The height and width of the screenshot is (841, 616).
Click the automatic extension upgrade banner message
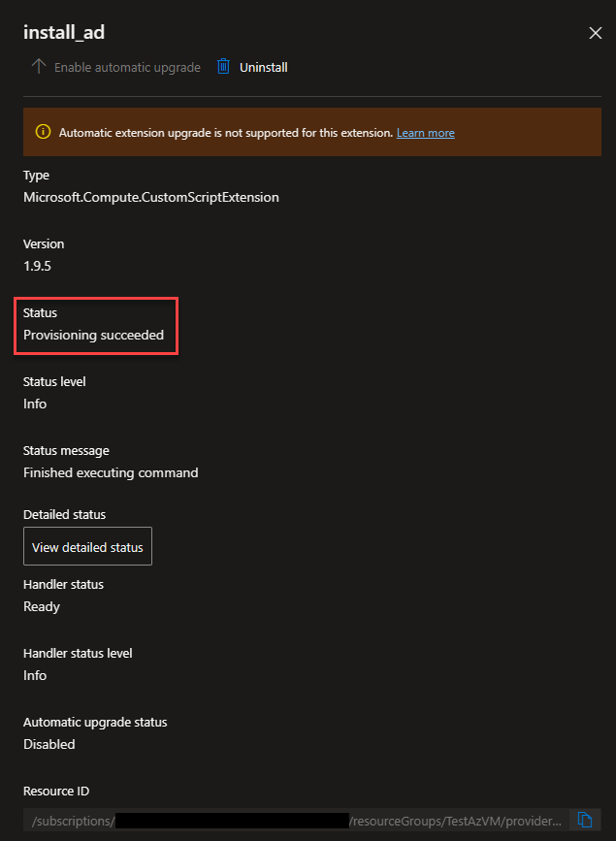pos(225,132)
